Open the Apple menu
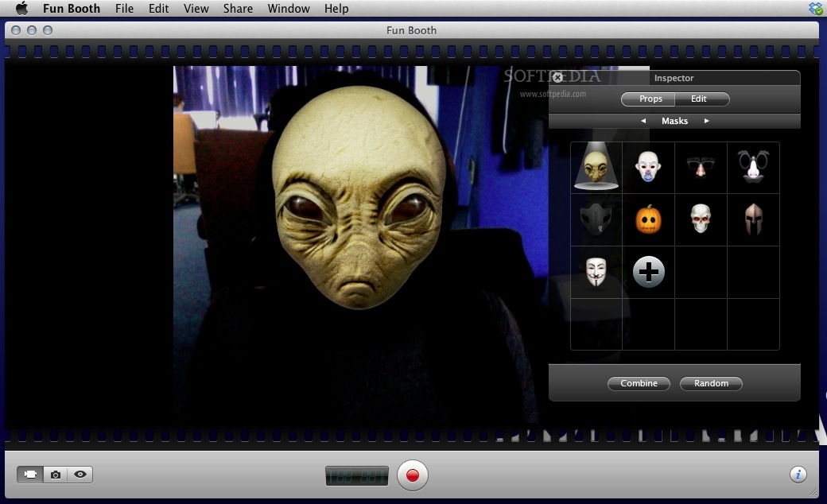 (x=21, y=9)
